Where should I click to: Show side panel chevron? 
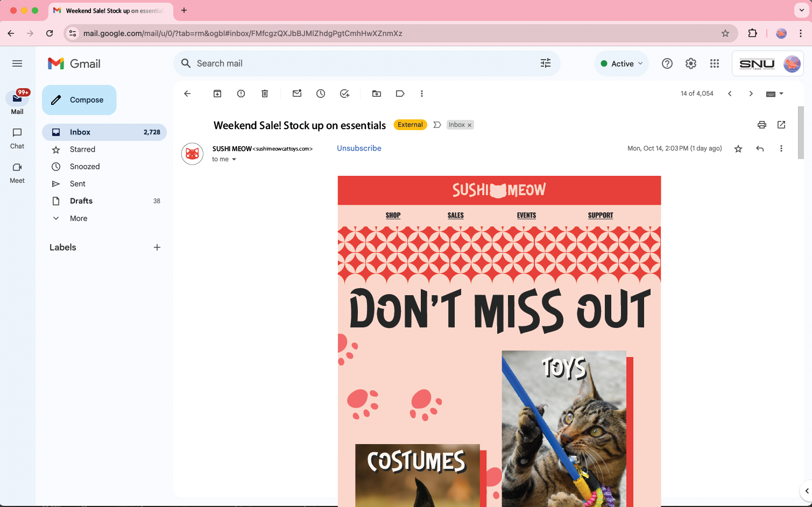807,490
